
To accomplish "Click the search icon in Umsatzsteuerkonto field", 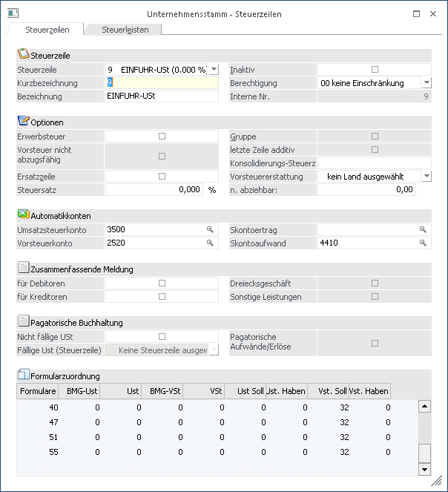I will tap(210, 230).
